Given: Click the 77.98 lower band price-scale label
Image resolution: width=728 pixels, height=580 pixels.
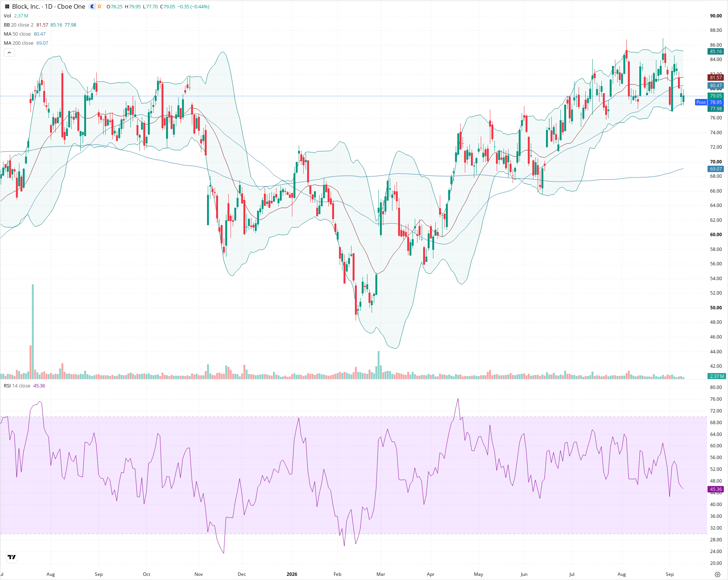Looking at the screenshot, I should (716, 109).
